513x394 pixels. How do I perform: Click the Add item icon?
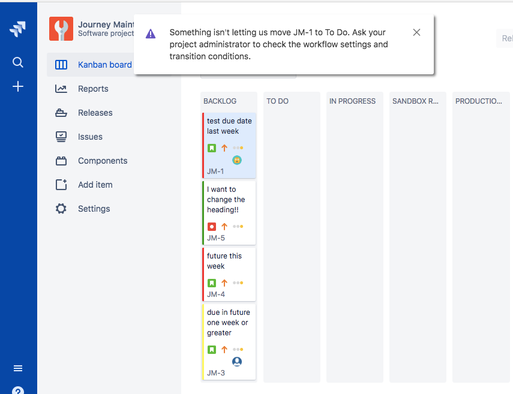pyautogui.click(x=61, y=185)
